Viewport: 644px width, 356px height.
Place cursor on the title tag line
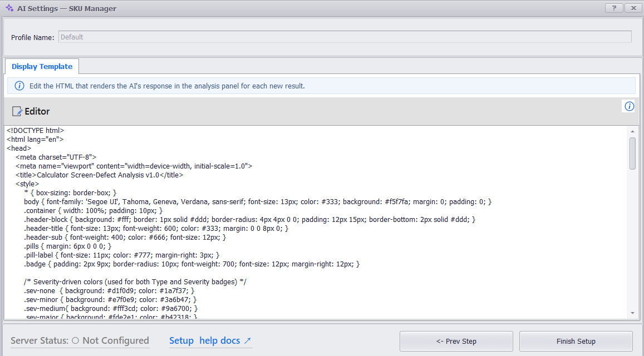point(100,175)
